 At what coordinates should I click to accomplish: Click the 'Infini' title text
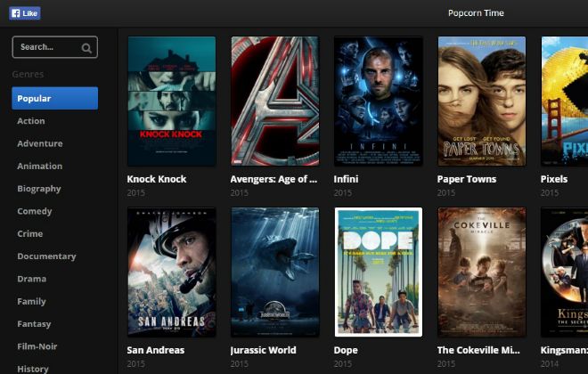(x=347, y=179)
